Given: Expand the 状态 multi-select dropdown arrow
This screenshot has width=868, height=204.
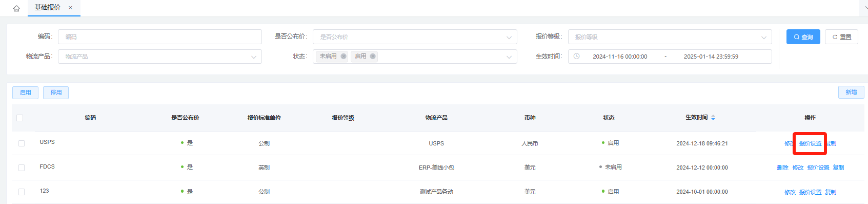Looking at the screenshot, I should 509,57.
